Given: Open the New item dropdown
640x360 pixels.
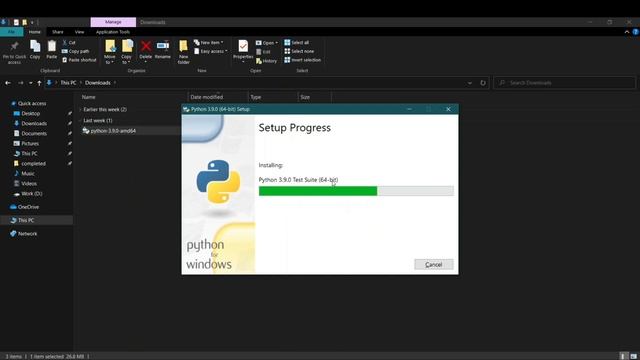Looking at the screenshot, I should [x=209, y=42].
